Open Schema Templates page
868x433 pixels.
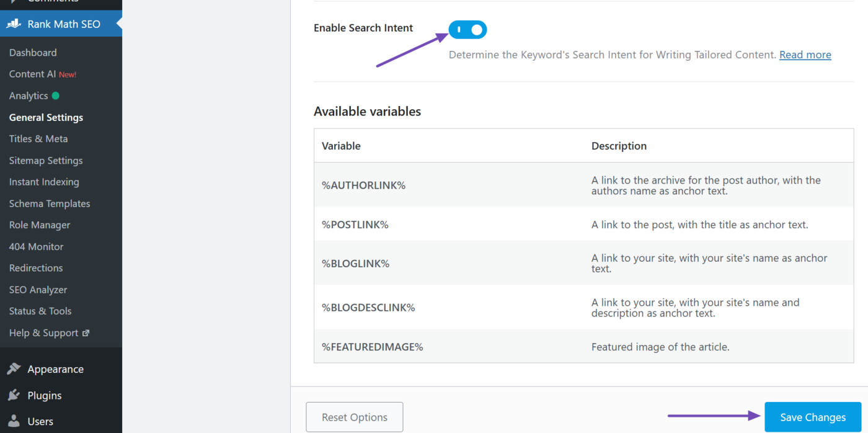[50, 203]
